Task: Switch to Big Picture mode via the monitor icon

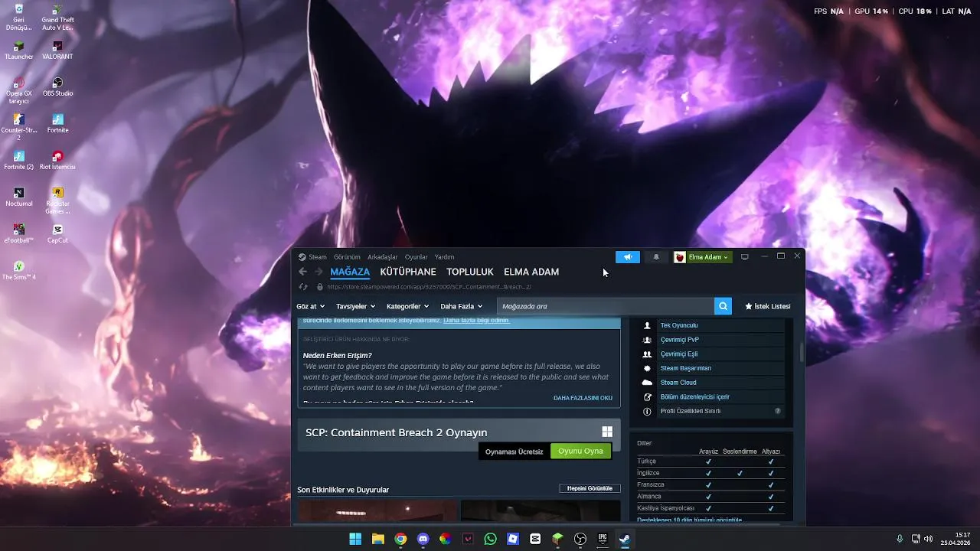Action: tap(744, 257)
